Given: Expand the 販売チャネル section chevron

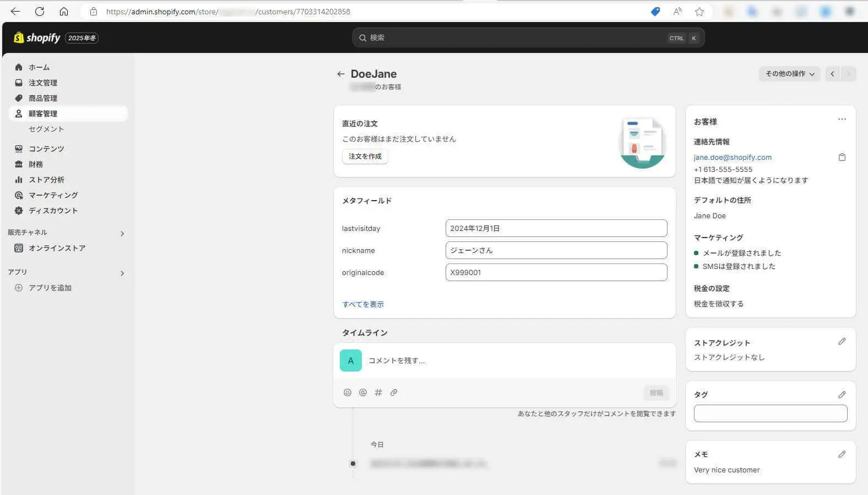Looking at the screenshot, I should click(122, 233).
